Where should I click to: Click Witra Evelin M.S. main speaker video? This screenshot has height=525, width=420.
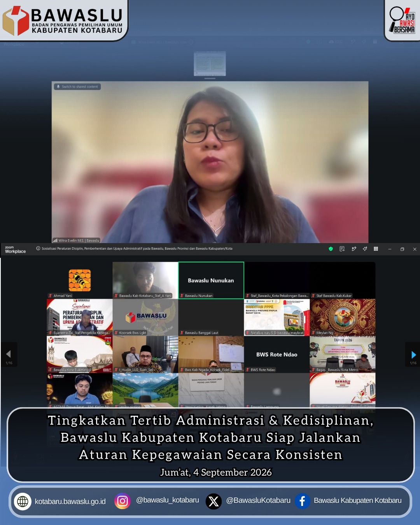click(x=210, y=162)
